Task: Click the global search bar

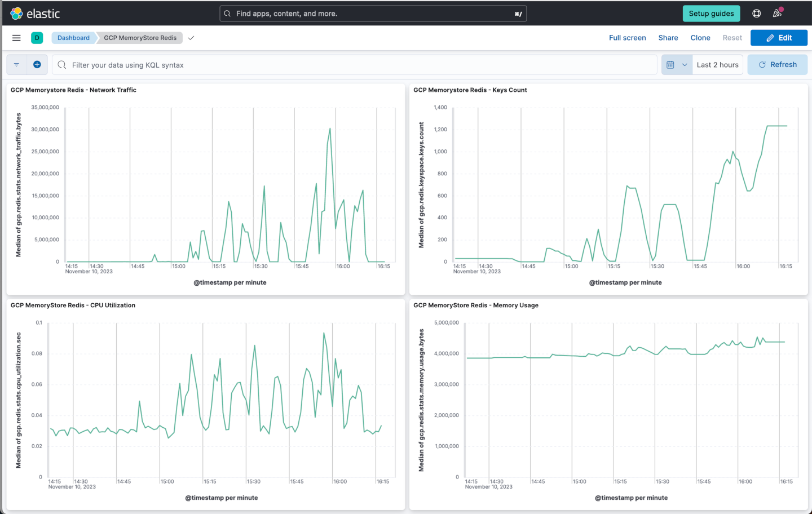Action: [373, 14]
